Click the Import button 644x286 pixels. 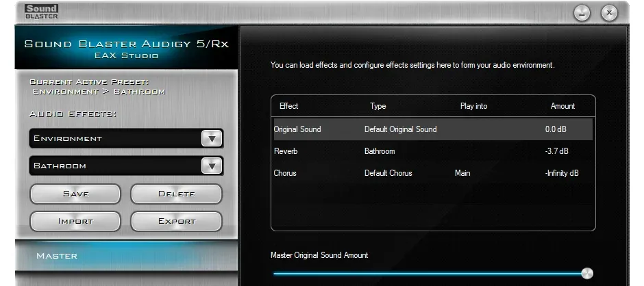point(75,221)
